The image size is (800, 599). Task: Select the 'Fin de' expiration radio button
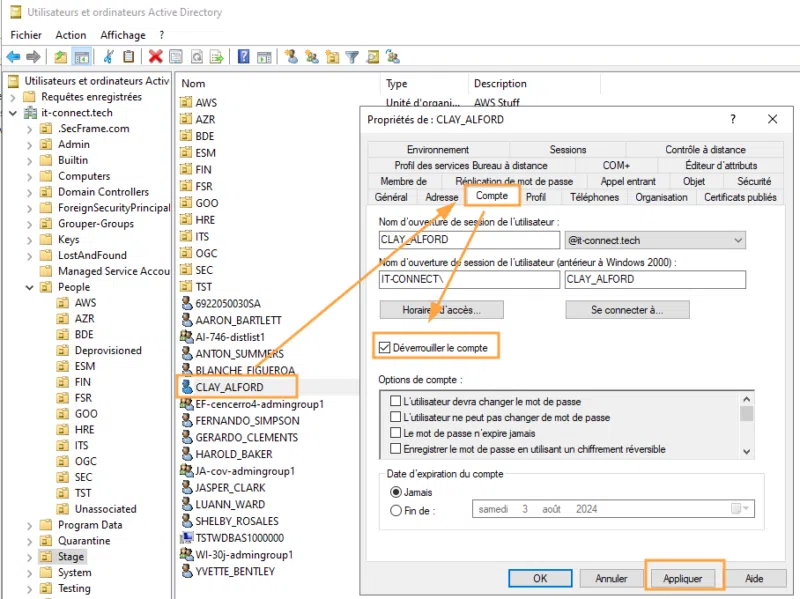click(398, 509)
